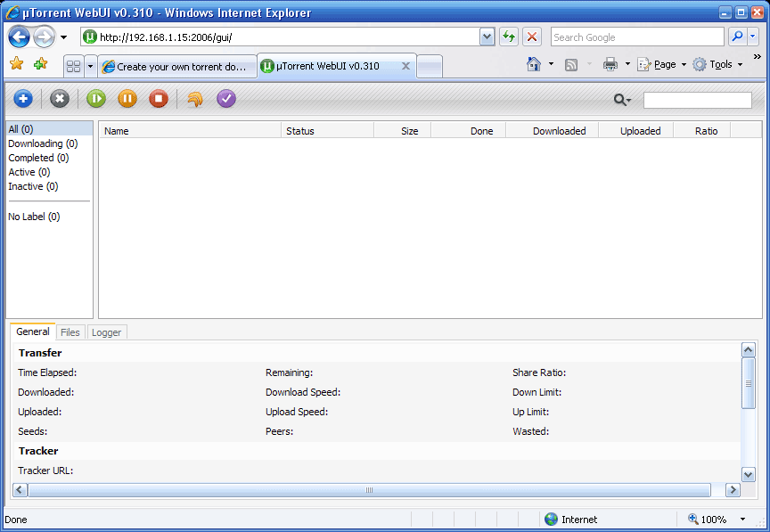770x532 pixels.
Task: Click the details pane vertical scrollbar thumb
Action: (x=749, y=383)
